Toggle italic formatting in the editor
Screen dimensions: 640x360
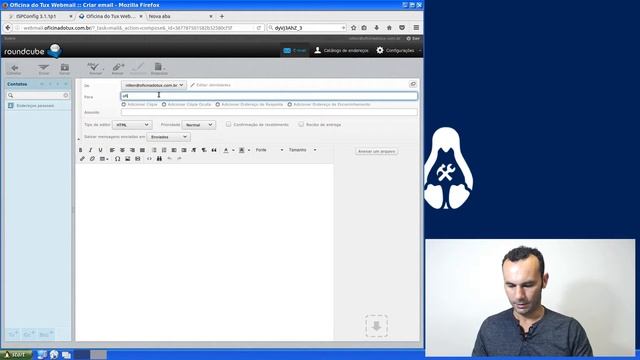click(x=90, y=150)
